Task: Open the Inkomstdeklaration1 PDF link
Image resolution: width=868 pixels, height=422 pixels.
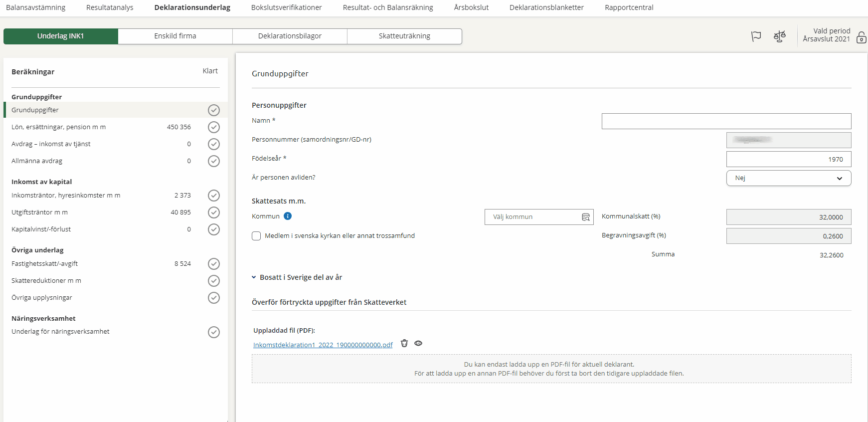Action: 323,345
